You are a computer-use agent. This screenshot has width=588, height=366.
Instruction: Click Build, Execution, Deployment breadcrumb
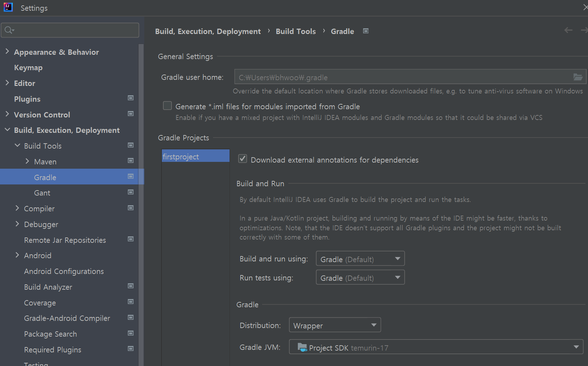(x=208, y=32)
